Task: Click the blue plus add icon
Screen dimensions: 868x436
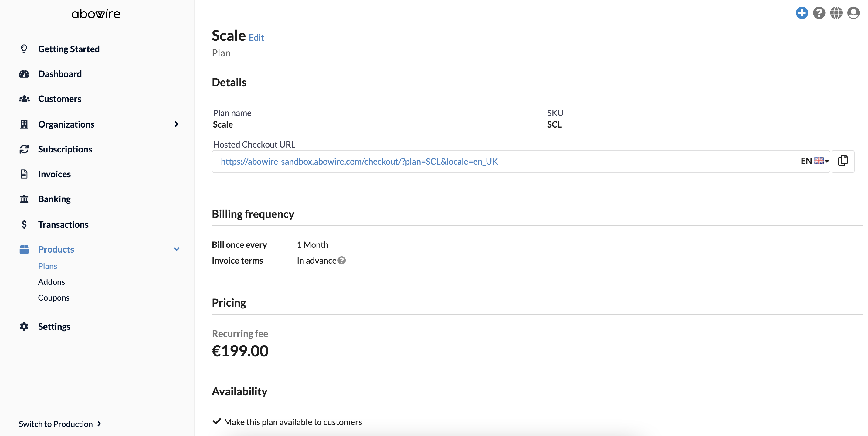Action: 802,13
